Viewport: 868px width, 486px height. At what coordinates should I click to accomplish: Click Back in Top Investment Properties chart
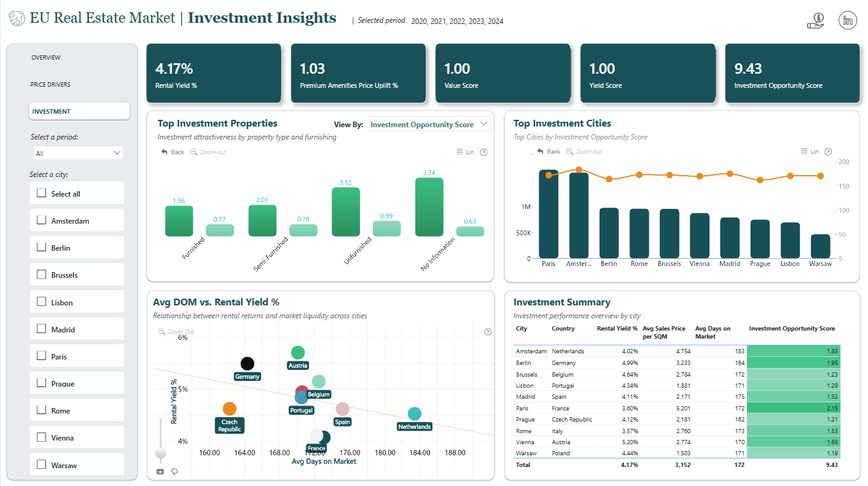coord(173,152)
